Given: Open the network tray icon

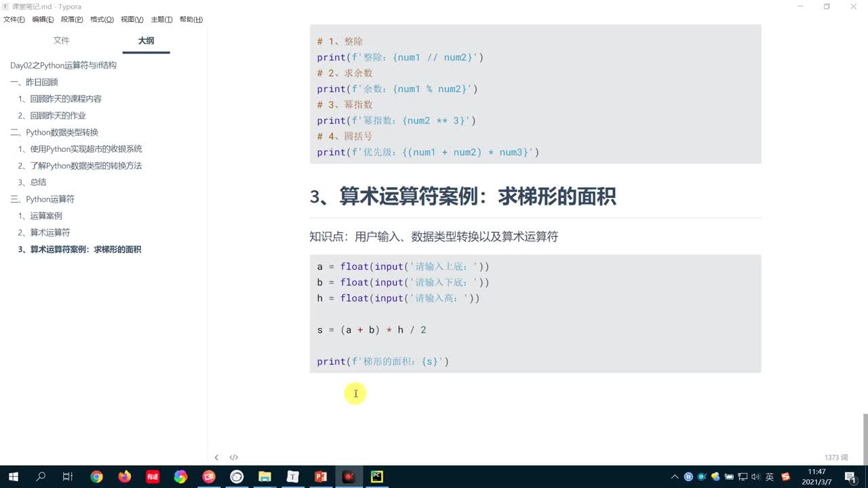Looking at the screenshot, I should pos(743,476).
